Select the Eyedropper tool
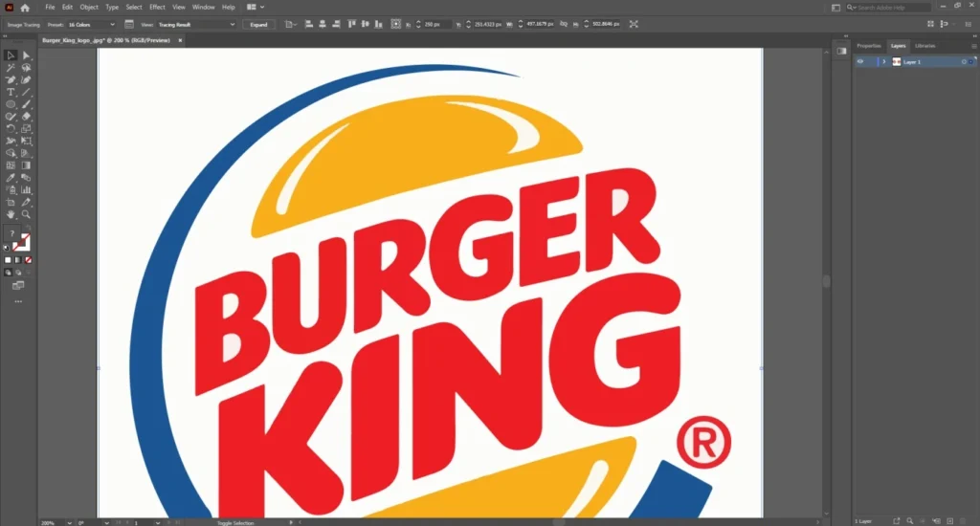980x526 pixels. pyautogui.click(x=11, y=178)
